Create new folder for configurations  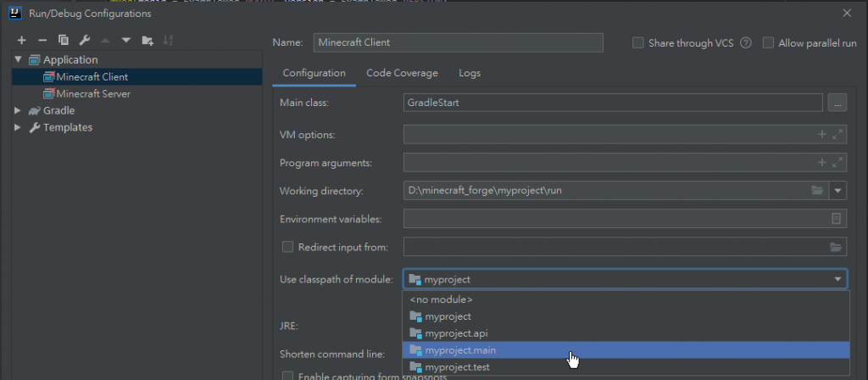pos(147,40)
